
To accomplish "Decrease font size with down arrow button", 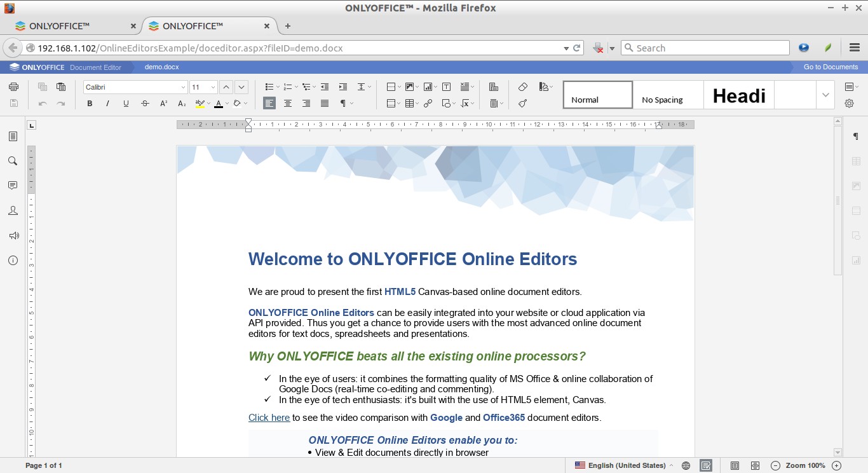I will (241, 87).
